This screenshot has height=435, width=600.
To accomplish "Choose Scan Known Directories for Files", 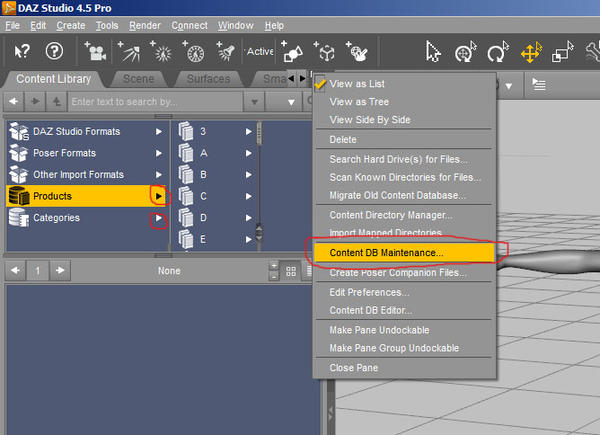I will click(x=405, y=177).
